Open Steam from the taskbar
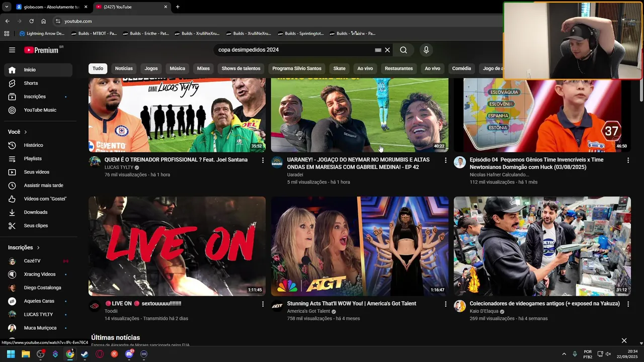 click(85, 354)
